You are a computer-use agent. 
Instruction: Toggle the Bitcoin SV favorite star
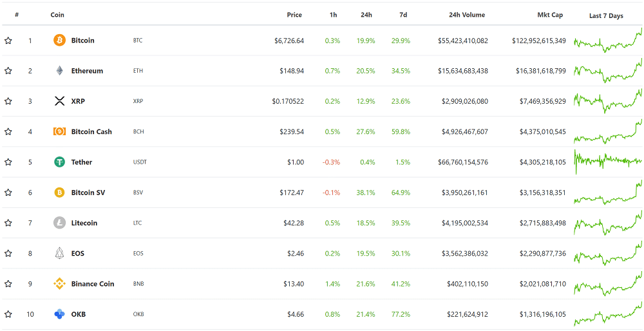(x=8, y=193)
